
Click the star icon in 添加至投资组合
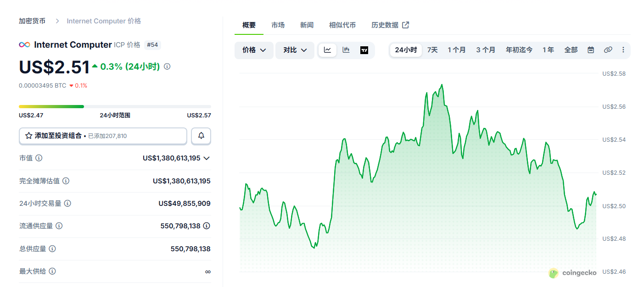[29, 136]
